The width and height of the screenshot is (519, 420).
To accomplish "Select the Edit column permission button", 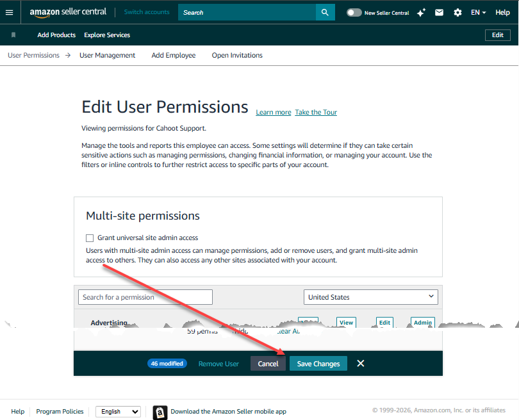I will [x=384, y=323].
